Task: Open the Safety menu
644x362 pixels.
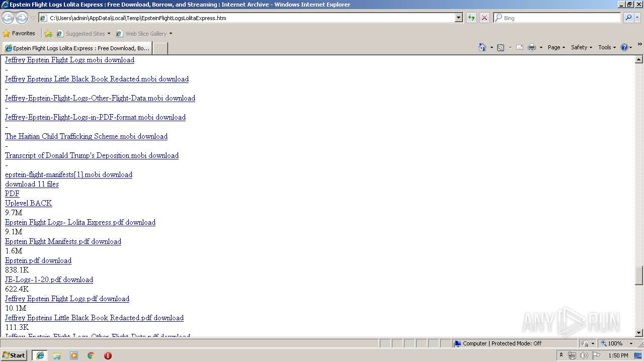Action: point(582,47)
